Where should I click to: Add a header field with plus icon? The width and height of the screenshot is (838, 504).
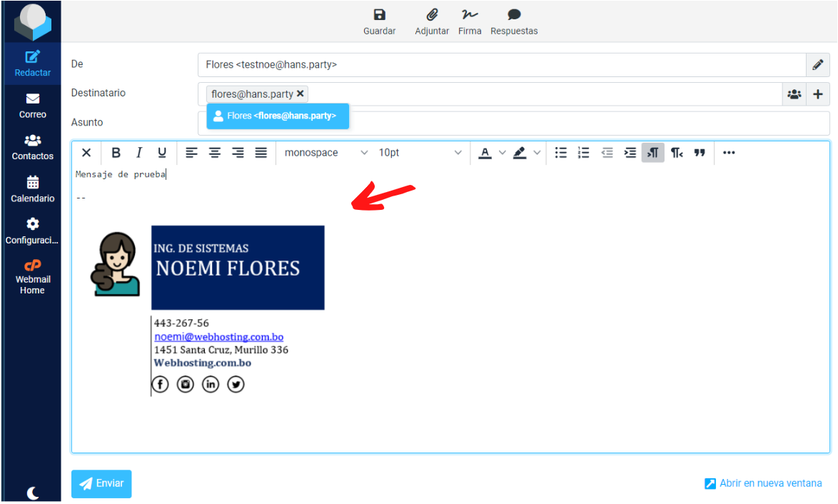click(x=818, y=94)
